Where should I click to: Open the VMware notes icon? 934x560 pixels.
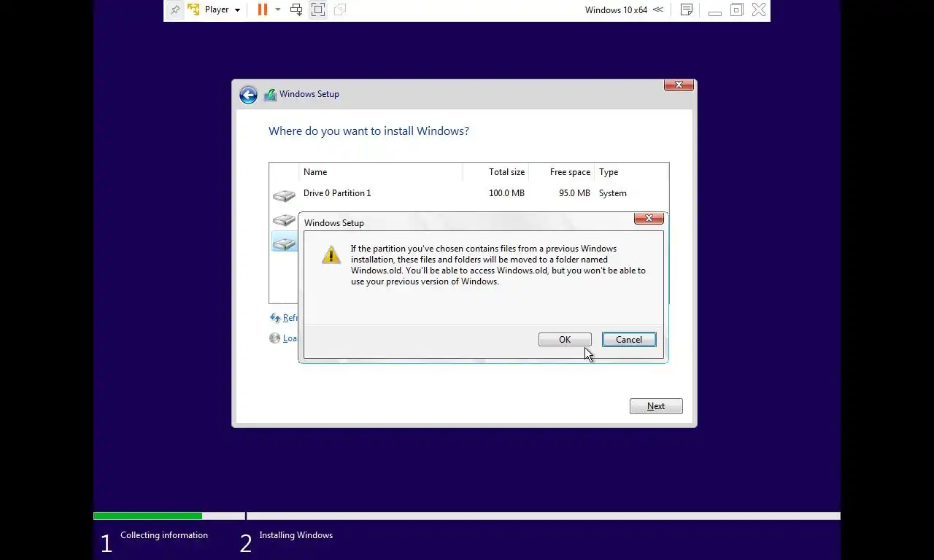[x=687, y=9]
